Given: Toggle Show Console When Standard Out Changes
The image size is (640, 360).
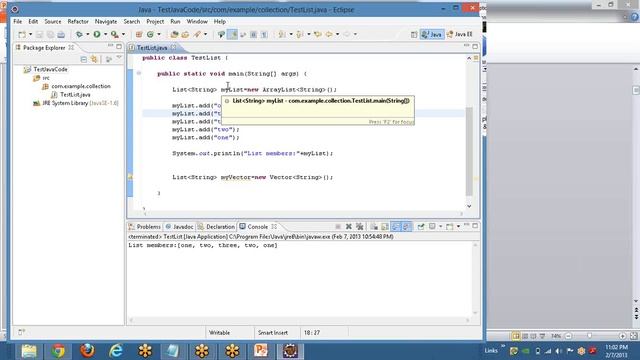Looking at the screenshot, I should tap(396, 227).
